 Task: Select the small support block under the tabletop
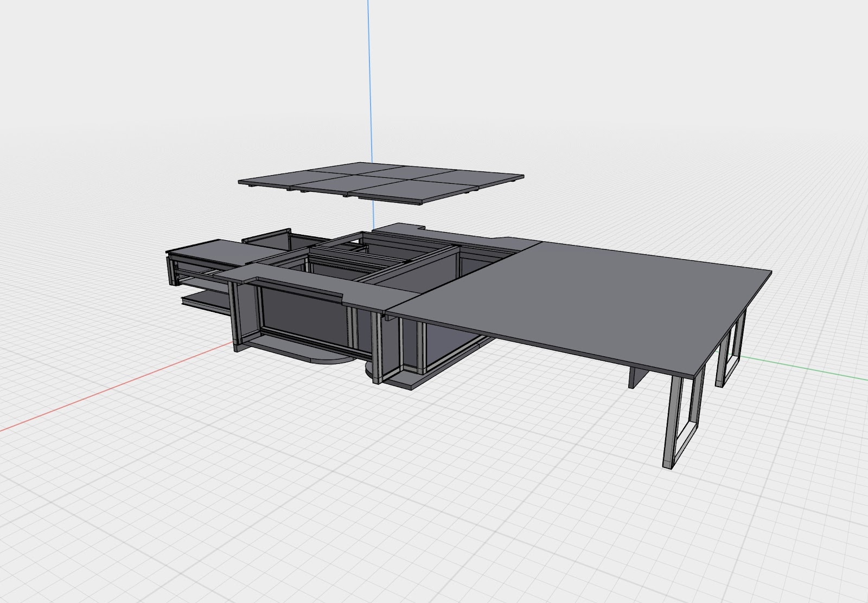(x=637, y=376)
